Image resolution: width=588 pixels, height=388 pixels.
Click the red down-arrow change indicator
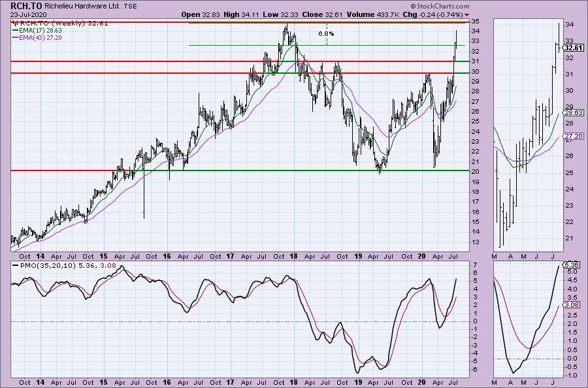(x=466, y=15)
